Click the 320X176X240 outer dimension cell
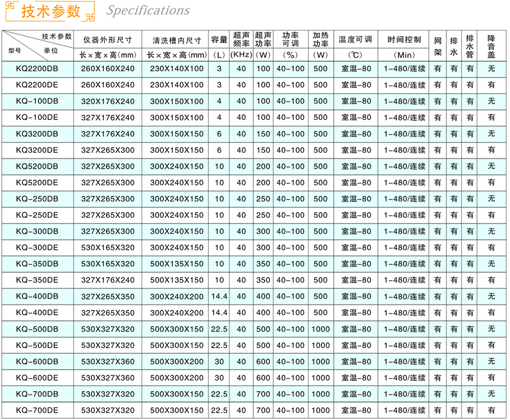 pos(108,101)
